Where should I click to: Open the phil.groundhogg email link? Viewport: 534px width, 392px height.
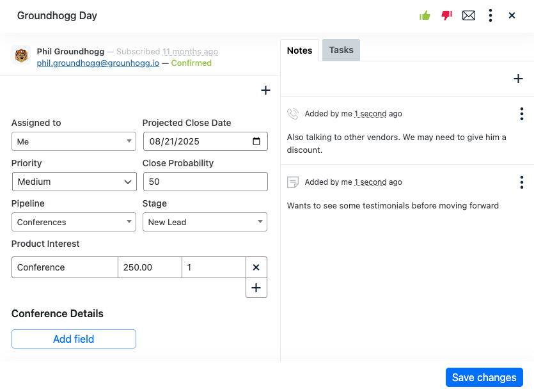(x=98, y=63)
